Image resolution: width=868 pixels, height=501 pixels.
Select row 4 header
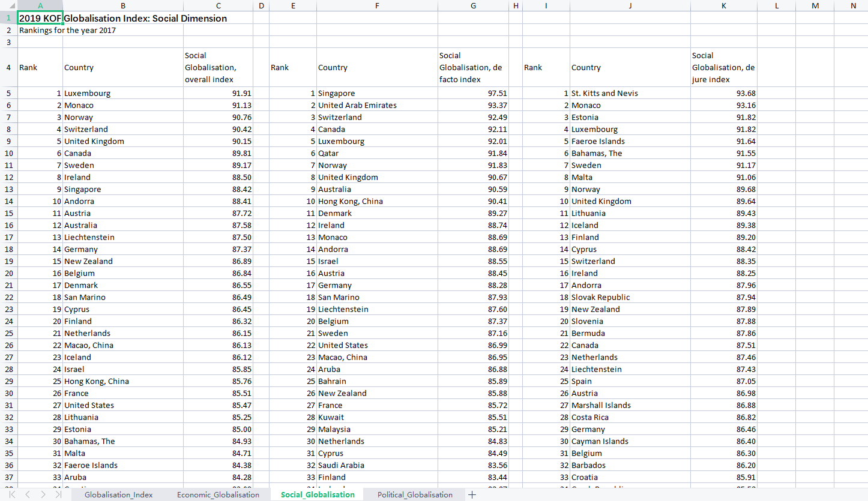pyautogui.click(x=9, y=67)
